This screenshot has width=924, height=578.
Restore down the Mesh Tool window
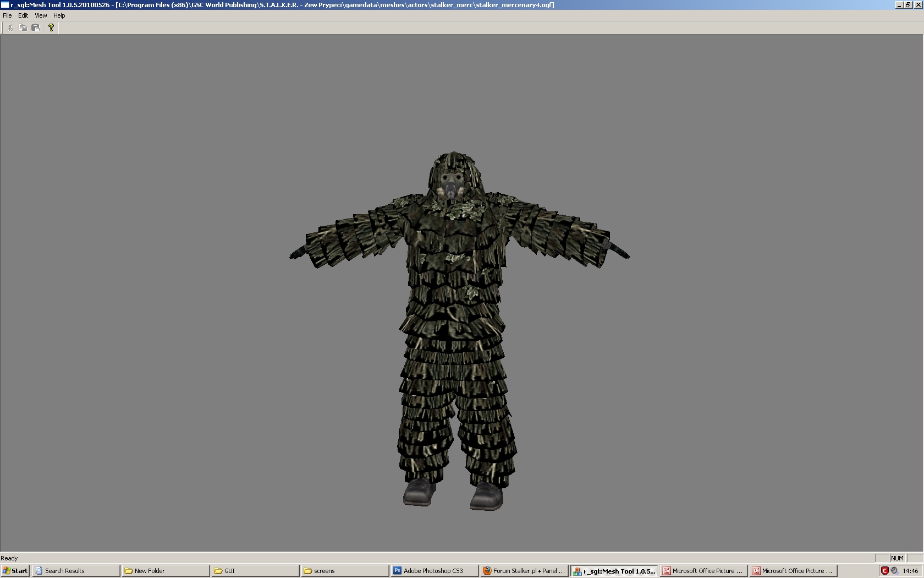(x=908, y=5)
